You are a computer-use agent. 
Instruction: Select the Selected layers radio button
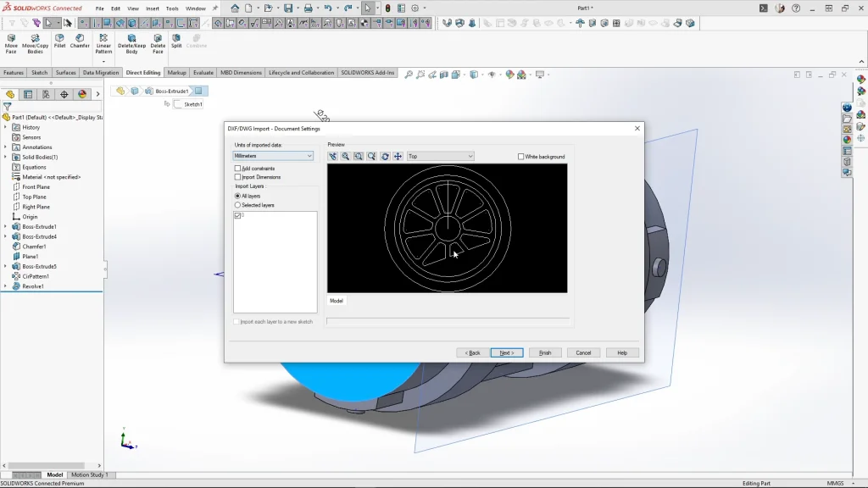pyautogui.click(x=238, y=205)
